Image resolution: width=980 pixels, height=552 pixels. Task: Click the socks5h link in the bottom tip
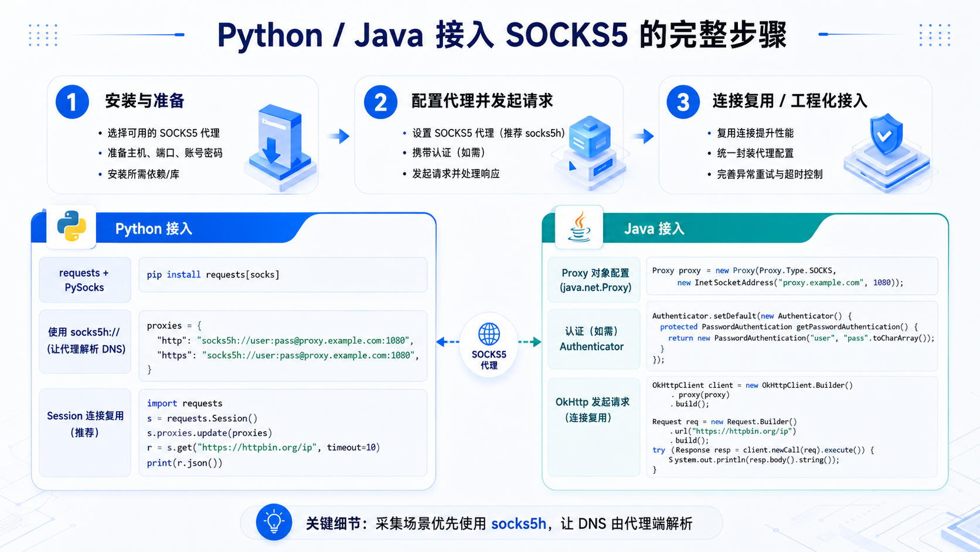(x=519, y=523)
